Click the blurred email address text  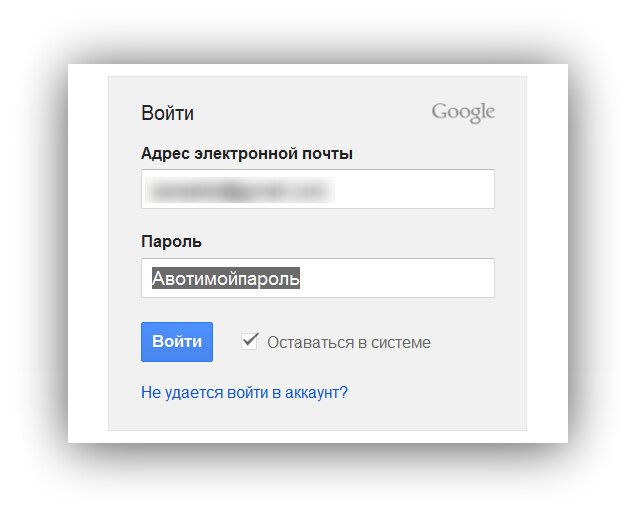pyautogui.click(x=239, y=190)
